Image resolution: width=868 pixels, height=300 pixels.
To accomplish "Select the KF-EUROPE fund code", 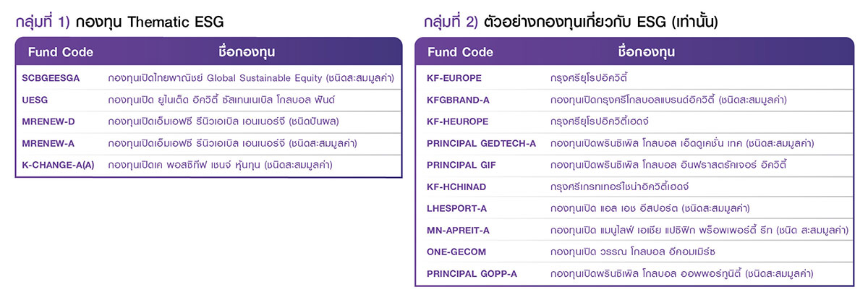I will click(x=454, y=77).
